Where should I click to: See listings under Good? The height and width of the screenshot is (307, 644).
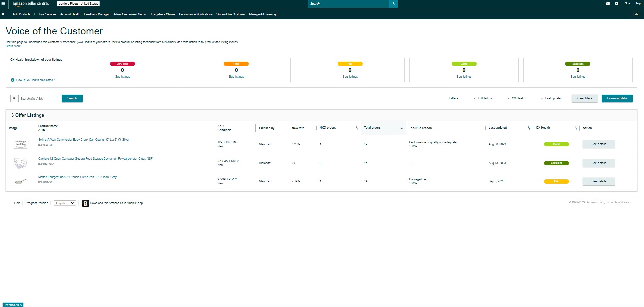(x=464, y=77)
